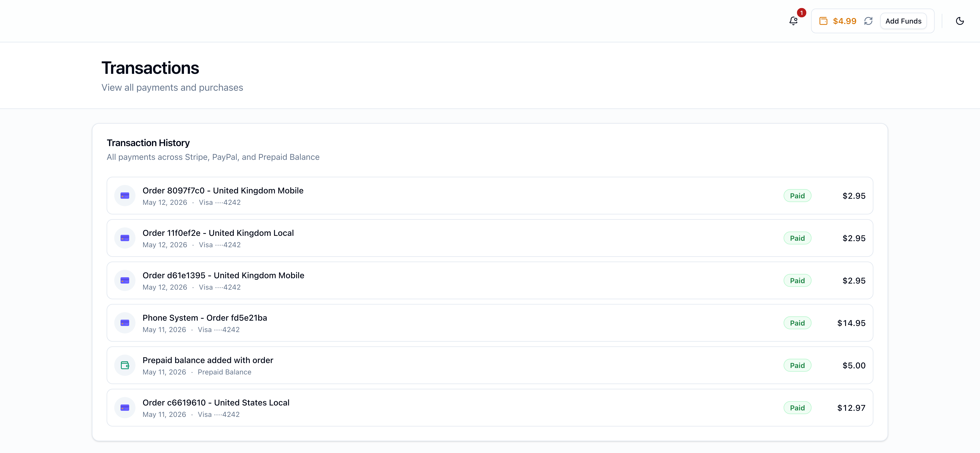Click the $2.95 amount for Order 8097f7c0

point(854,196)
